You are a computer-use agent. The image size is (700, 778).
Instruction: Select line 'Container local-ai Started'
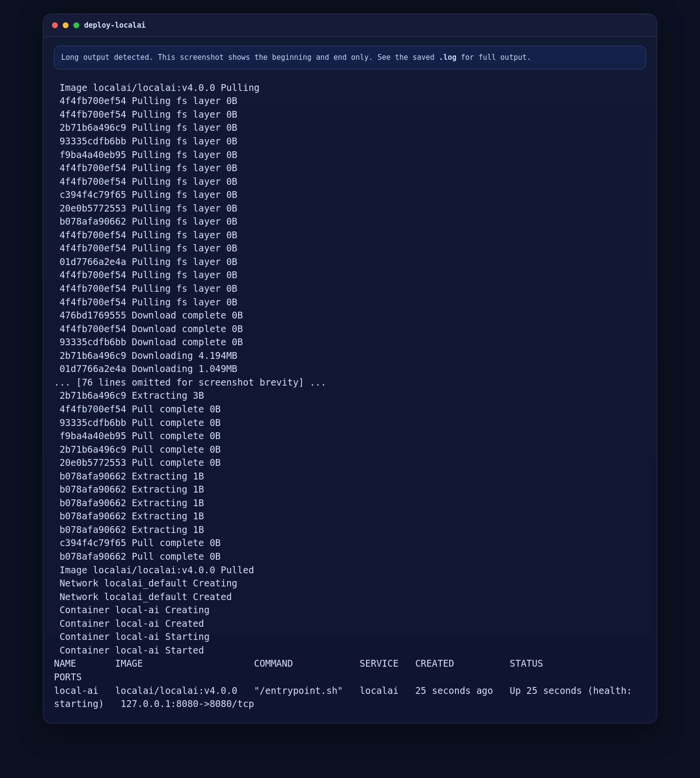(x=132, y=651)
